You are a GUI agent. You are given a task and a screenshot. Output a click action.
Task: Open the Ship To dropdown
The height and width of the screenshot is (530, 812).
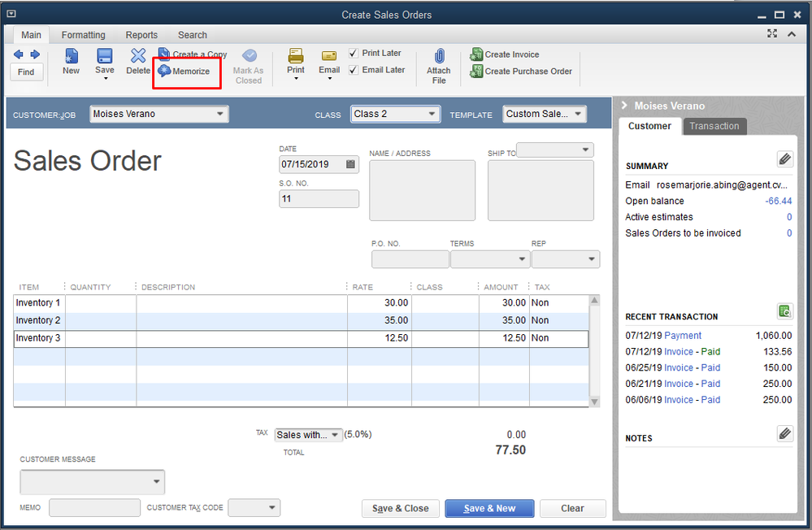click(x=586, y=150)
